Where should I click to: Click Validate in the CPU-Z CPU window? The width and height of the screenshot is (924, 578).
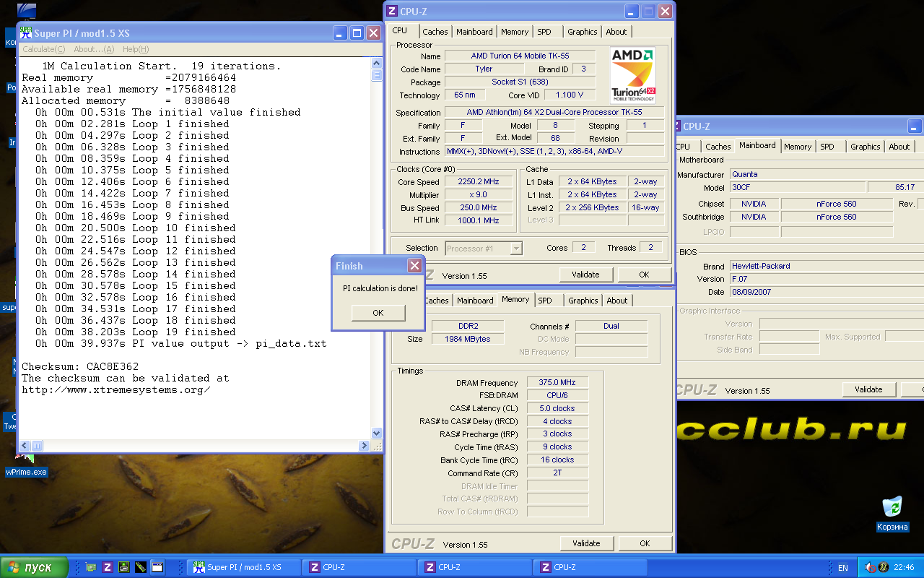pos(585,275)
